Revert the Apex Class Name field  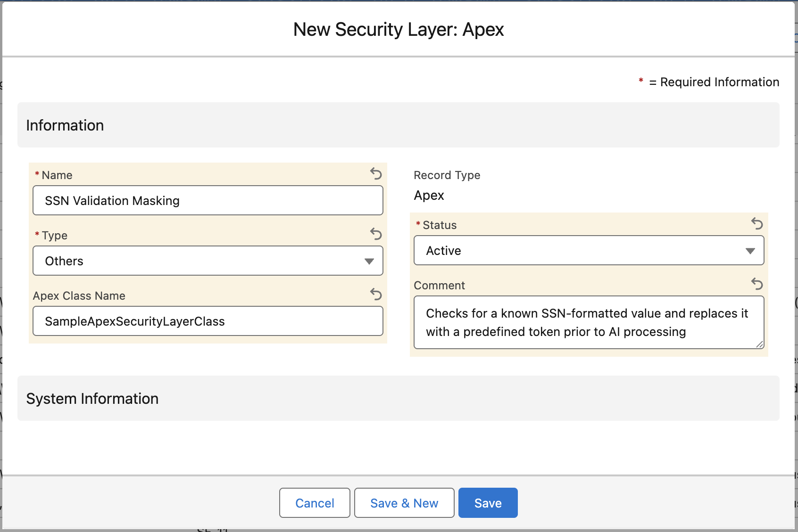click(376, 295)
